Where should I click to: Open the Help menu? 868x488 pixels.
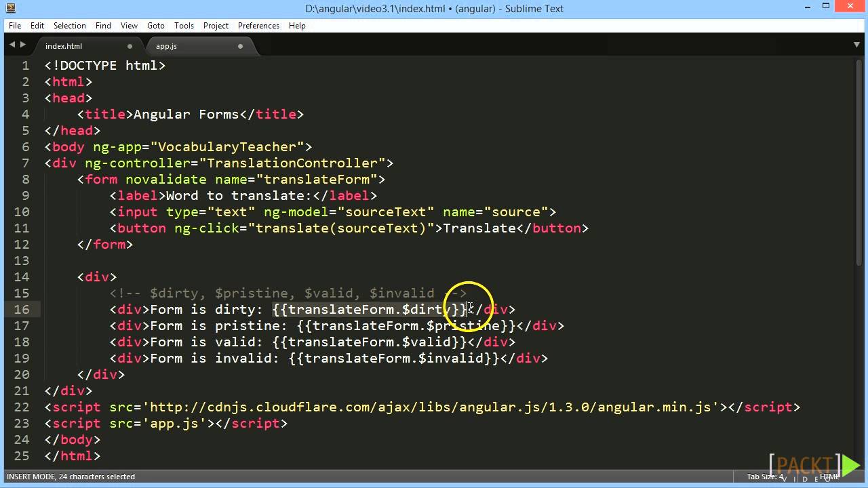point(297,26)
